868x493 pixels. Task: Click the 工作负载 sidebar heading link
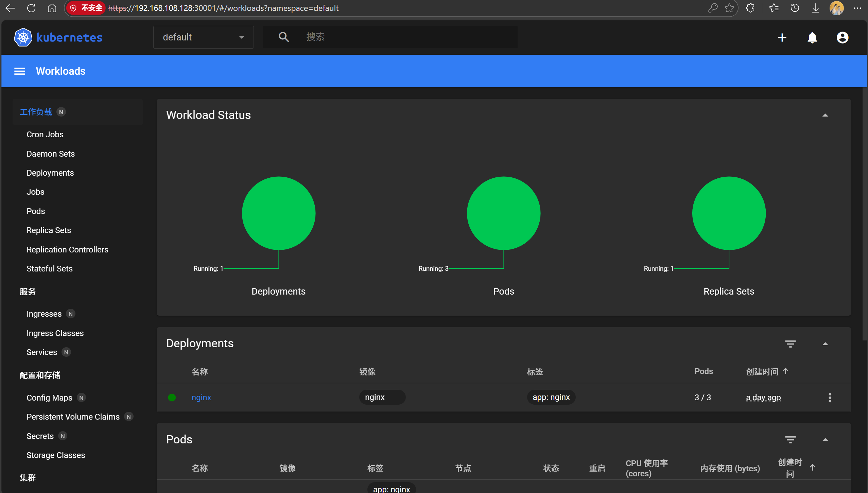click(36, 112)
